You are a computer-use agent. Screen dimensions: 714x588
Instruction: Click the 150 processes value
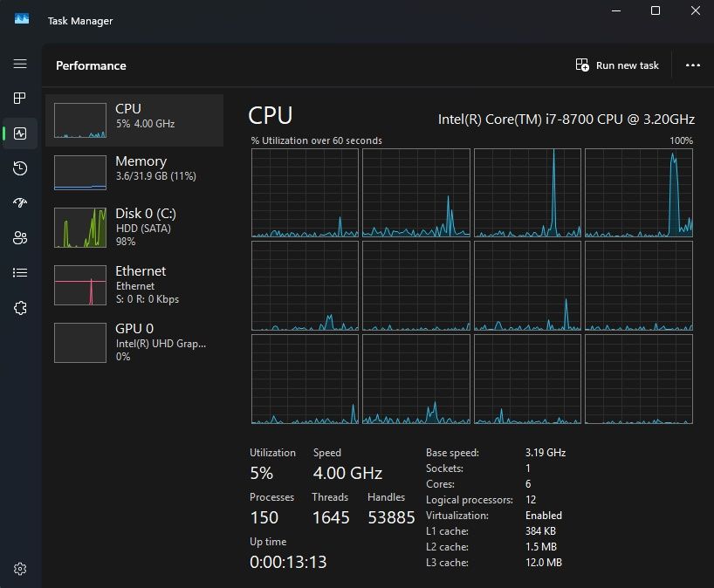(x=264, y=517)
